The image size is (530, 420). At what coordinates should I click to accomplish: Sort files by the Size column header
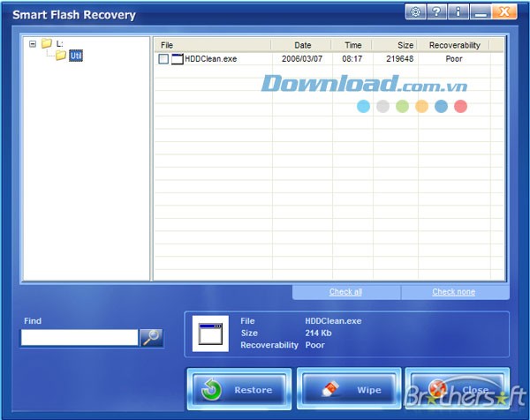(x=391, y=44)
